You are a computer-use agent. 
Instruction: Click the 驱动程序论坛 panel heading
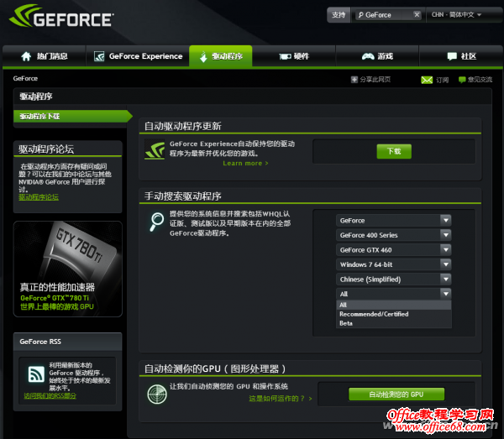pyautogui.click(x=46, y=149)
